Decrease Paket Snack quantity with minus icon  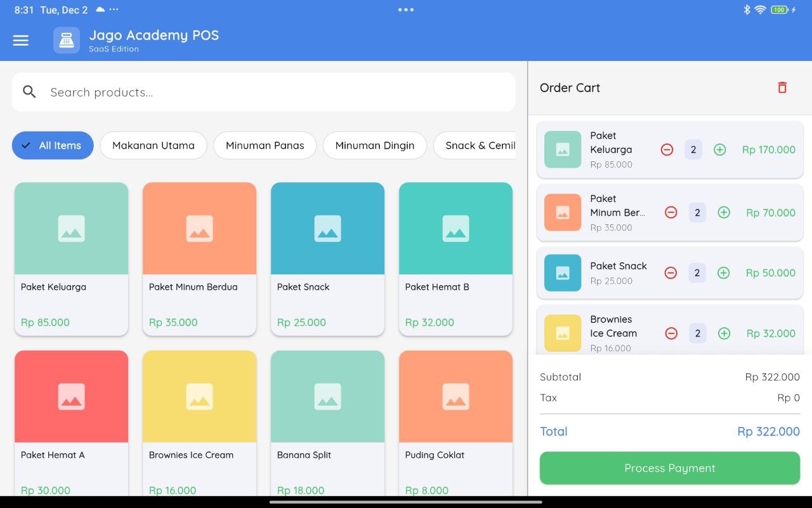click(671, 272)
